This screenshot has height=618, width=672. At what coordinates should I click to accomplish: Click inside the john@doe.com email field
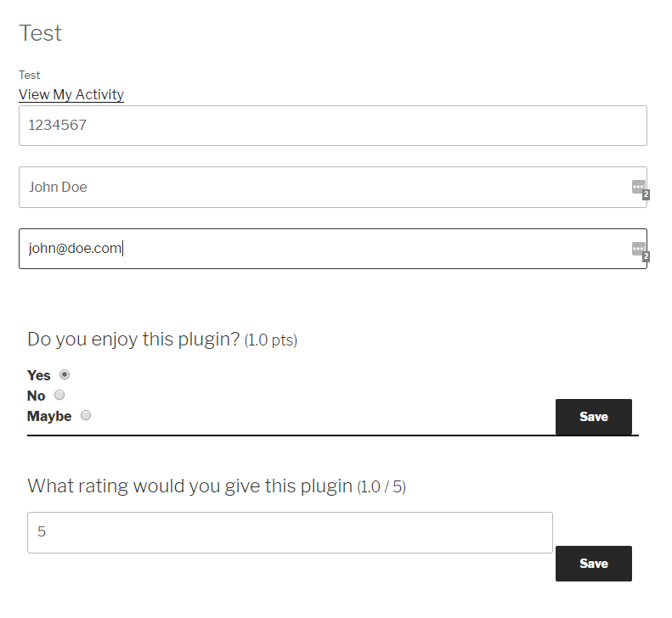pyautogui.click(x=332, y=249)
